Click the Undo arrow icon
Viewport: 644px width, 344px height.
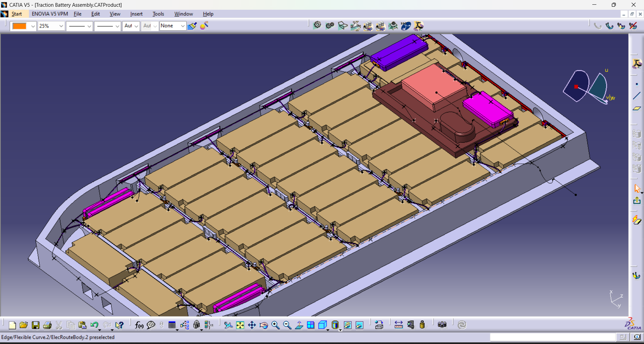coord(94,325)
